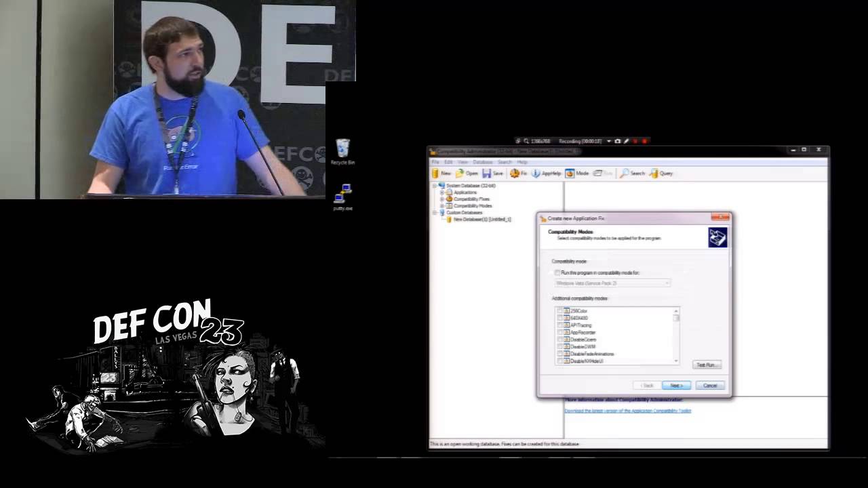
Task: Select the System Database (32-bit) node
Action: (471, 186)
